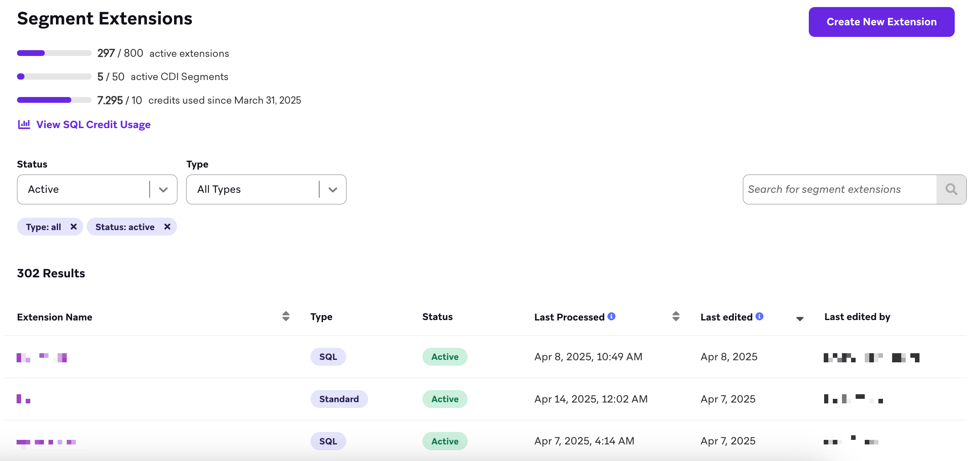980x461 pixels.
Task: Sort by Last Processed column arrows
Action: (676, 316)
